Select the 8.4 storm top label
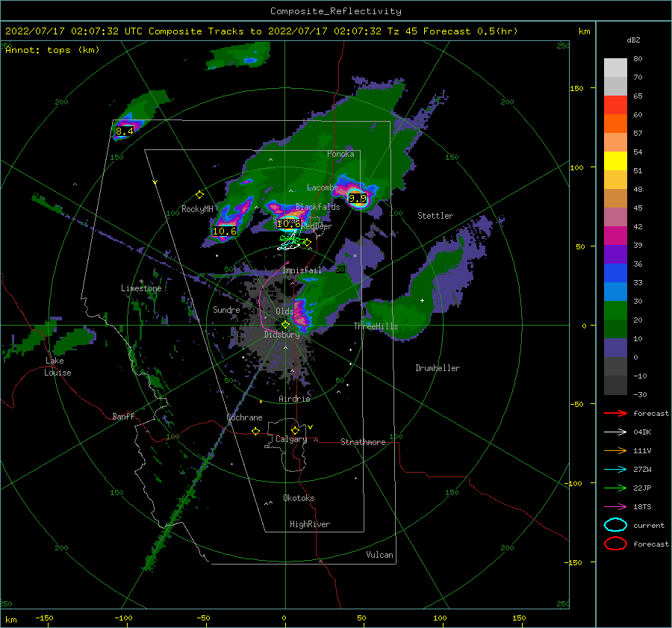 (124, 131)
